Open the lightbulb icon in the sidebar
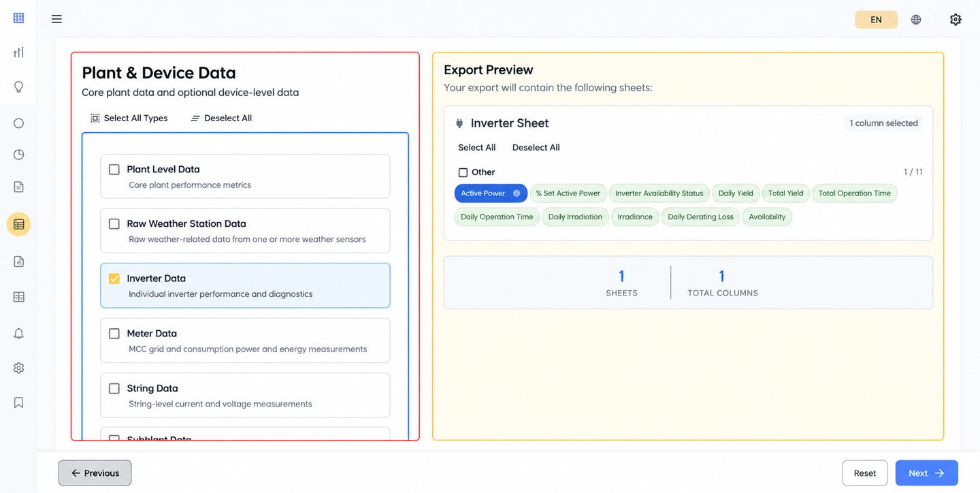This screenshot has height=493, width=980. tap(18, 86)
